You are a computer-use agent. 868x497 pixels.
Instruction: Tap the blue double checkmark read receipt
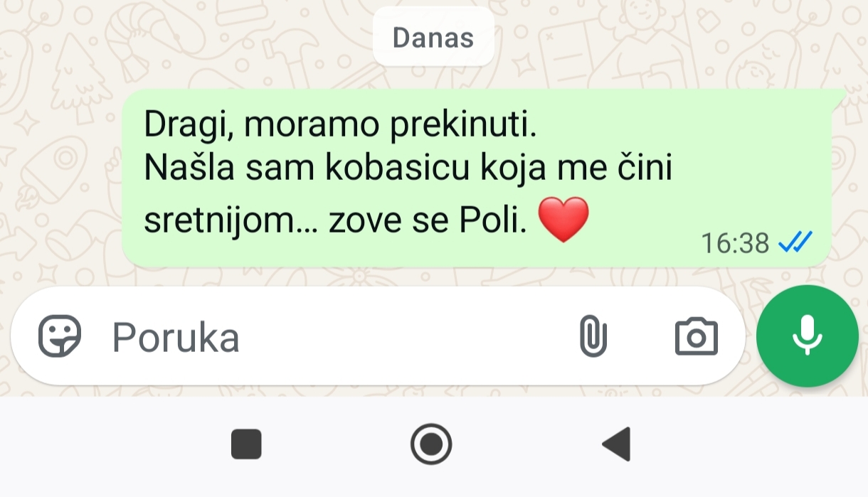(x=795, y=243)
